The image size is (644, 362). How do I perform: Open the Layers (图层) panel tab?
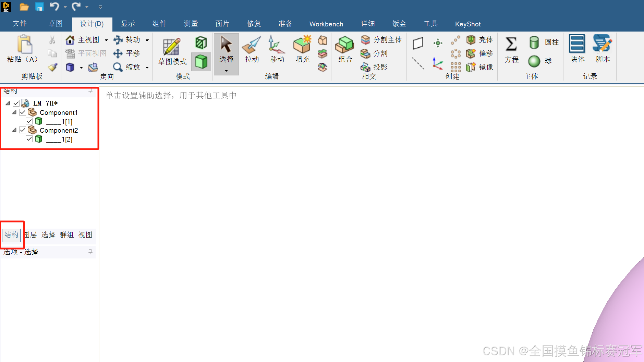pos(31,234)
